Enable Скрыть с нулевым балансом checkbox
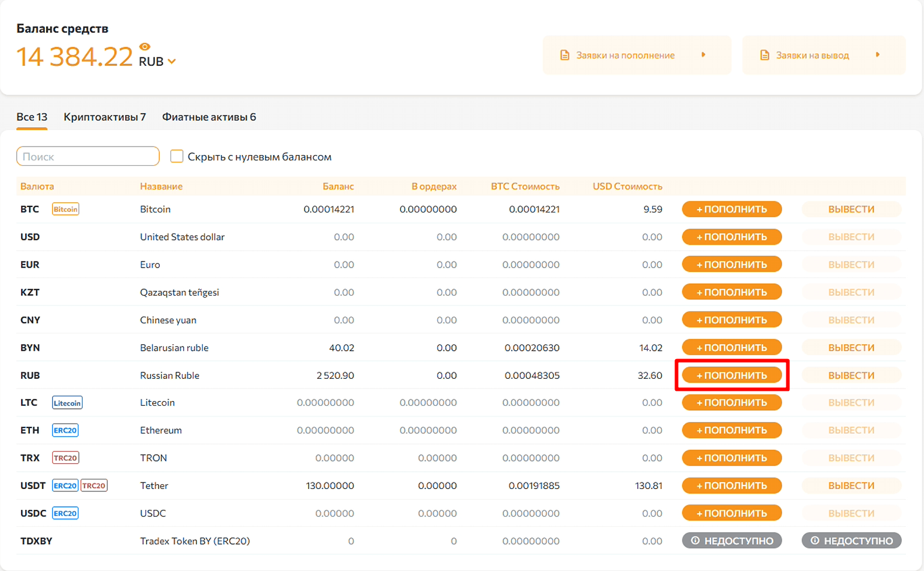 pyautogui.click(x=177, y=156)
